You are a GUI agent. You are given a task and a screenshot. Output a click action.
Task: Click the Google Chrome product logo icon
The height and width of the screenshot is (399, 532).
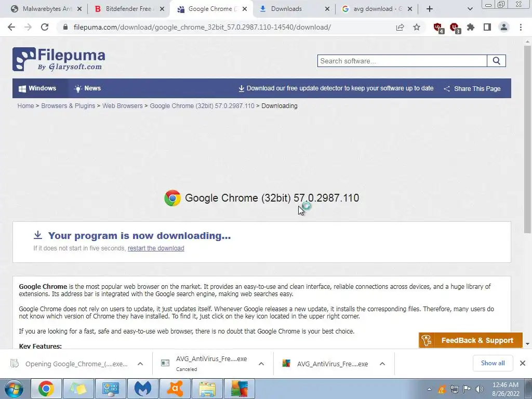172,198
